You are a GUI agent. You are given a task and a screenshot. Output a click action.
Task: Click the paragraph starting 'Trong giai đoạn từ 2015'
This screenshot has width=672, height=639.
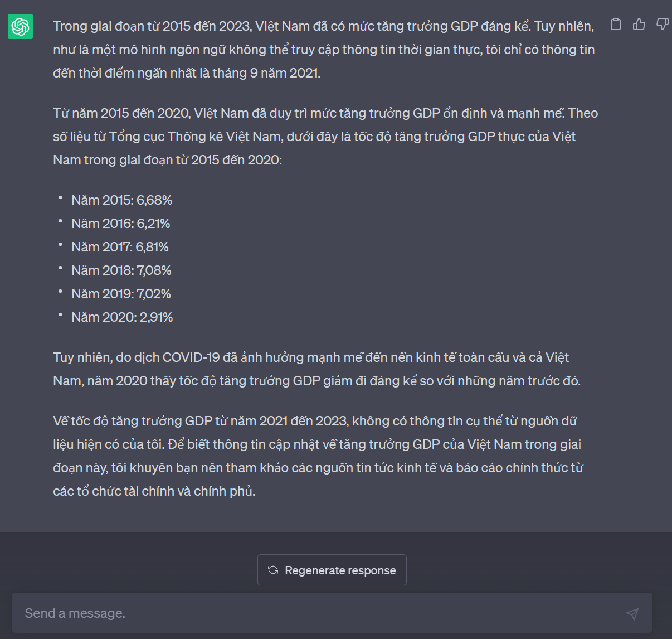point(323,50)
